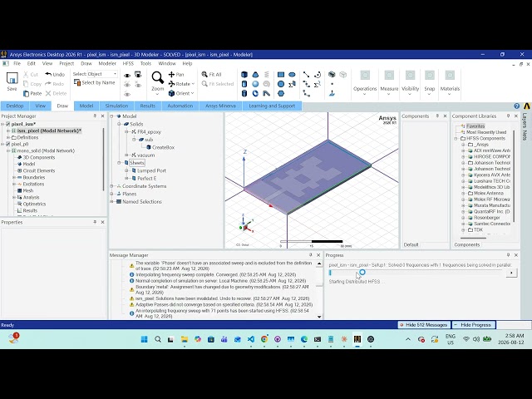The width and height of the screenshot is (532, 399).
Task: Select the Equation Based Curve tool
Action: 318,84
